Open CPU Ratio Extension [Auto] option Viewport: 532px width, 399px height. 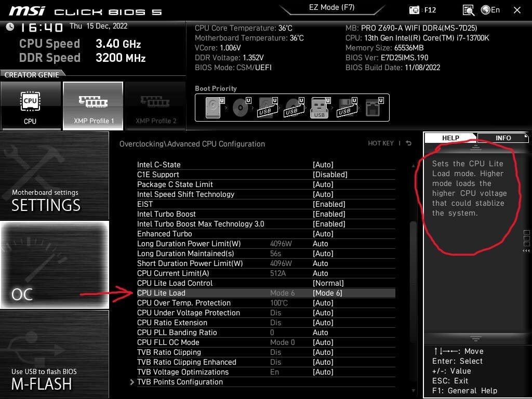pos(265,322)
